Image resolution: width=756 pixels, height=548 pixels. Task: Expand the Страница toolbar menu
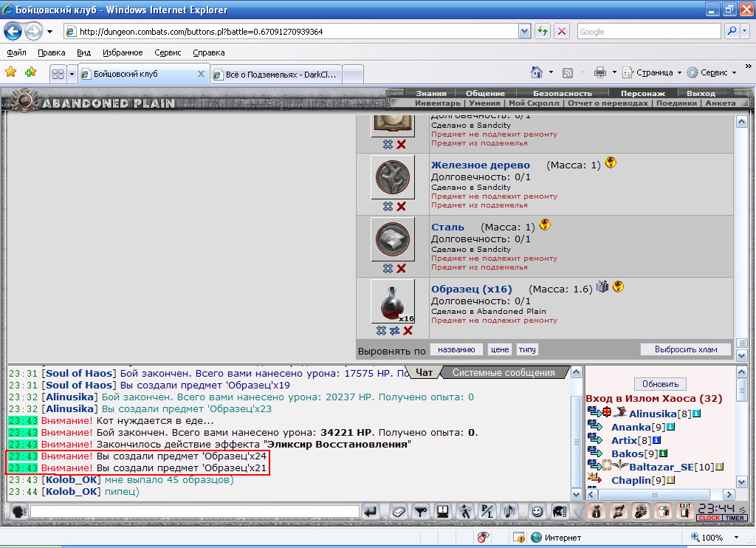click(679, 72)
